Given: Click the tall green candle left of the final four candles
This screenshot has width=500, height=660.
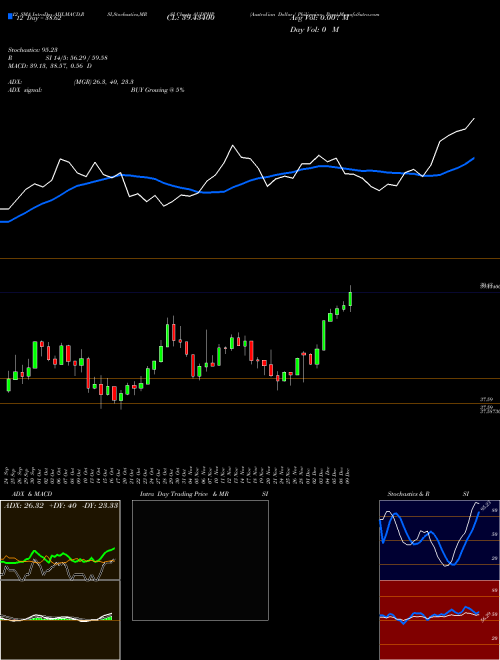Looking at the screenshot, I should (x=324, y=335).
